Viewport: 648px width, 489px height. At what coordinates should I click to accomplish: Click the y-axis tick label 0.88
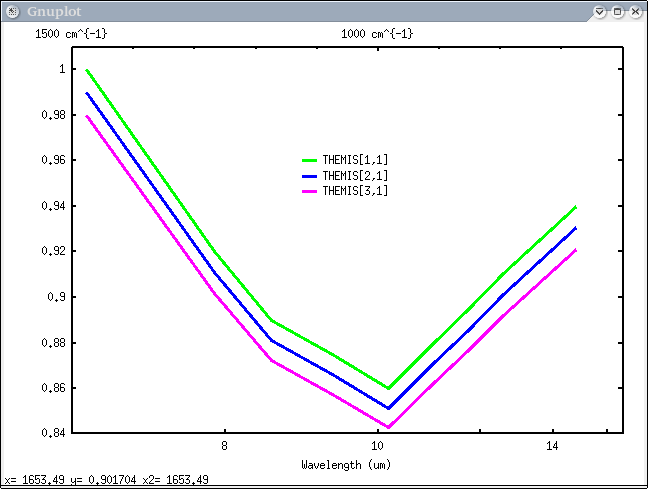pyautogui.click(x=53, y=343)
